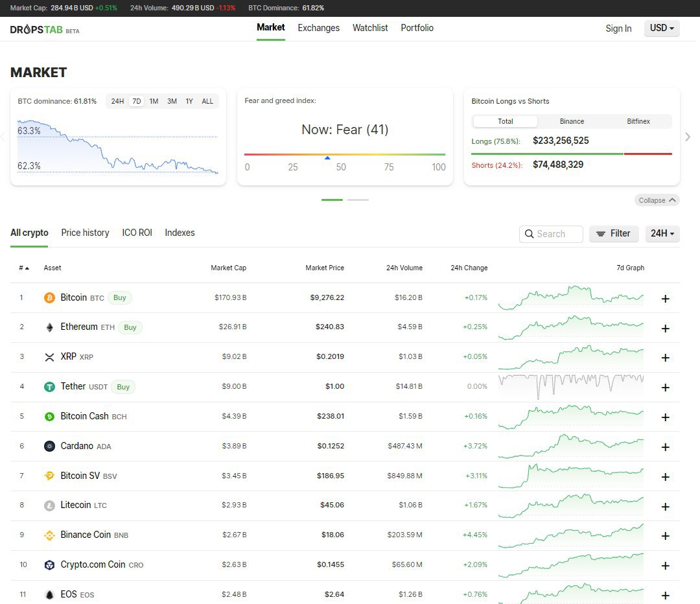This screenshot has height=604, width=700.
Task: Select 7D range for BTC dominance
Action: [x=137, y=101]
